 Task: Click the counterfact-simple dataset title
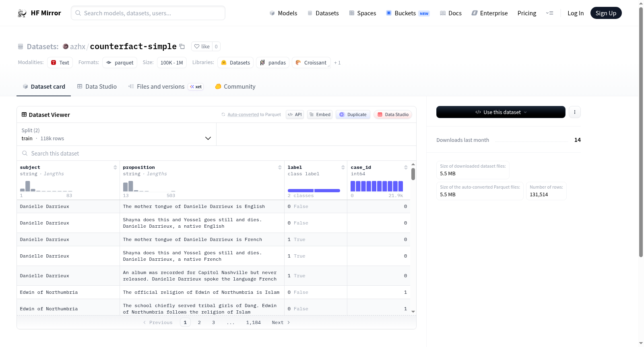click(x=133, y=46)
